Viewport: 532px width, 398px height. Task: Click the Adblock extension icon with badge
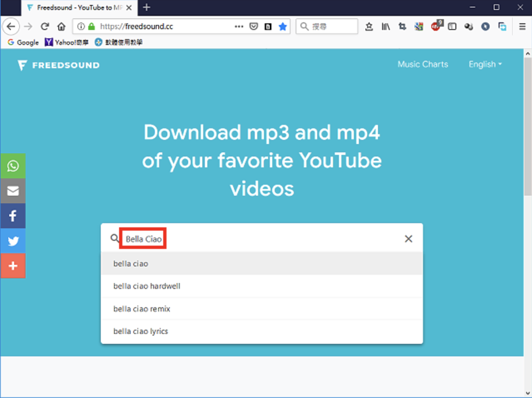(436, 26)
